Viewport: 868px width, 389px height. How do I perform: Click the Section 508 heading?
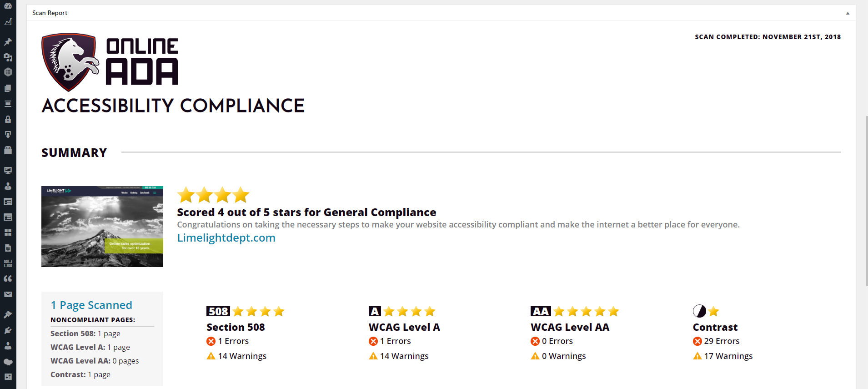point(236,327)
